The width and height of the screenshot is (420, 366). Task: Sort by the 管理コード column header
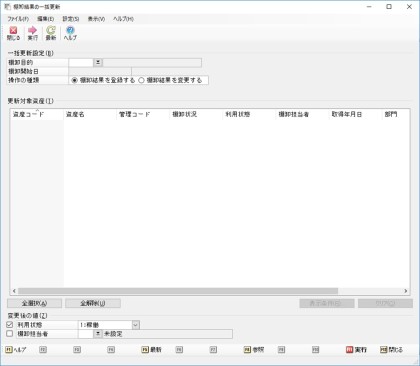[143, 114]
